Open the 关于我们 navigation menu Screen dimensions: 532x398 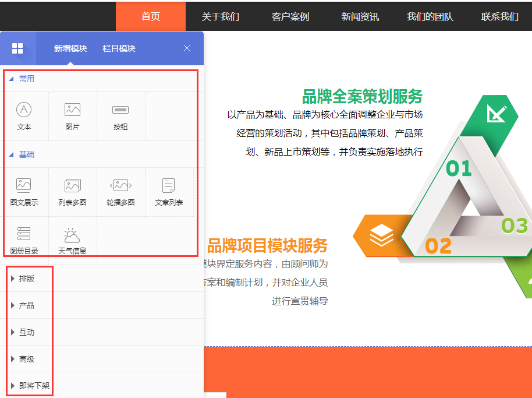(x=220, y=16)
